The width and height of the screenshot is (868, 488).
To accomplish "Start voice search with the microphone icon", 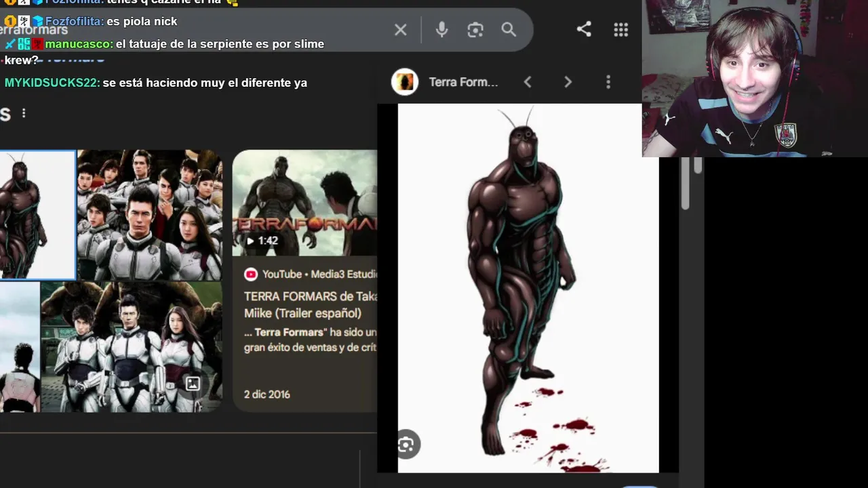I will pyautogui.click(x=441, y=30).
